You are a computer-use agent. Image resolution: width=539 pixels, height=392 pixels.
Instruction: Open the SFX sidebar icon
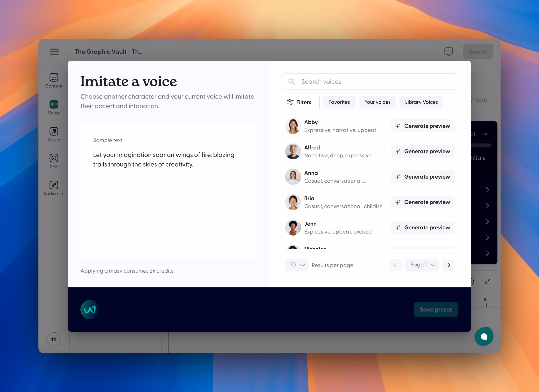[x=54, y=158]
